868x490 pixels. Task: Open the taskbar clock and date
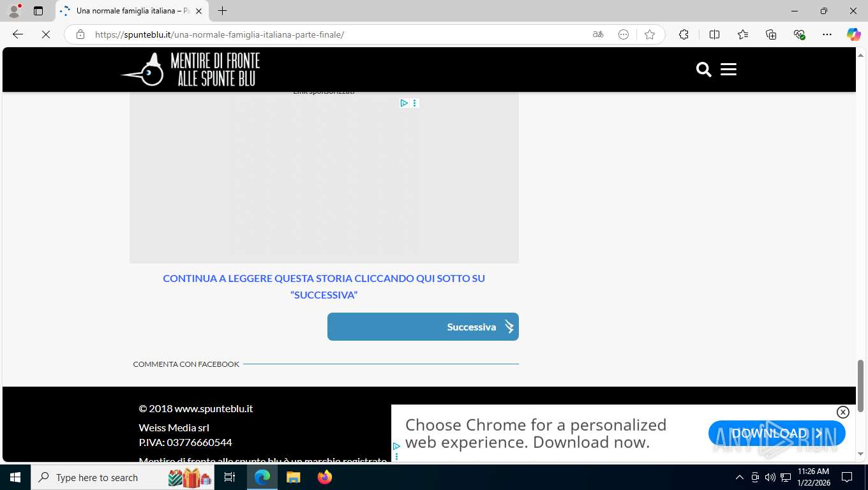[x=813, y=477]
